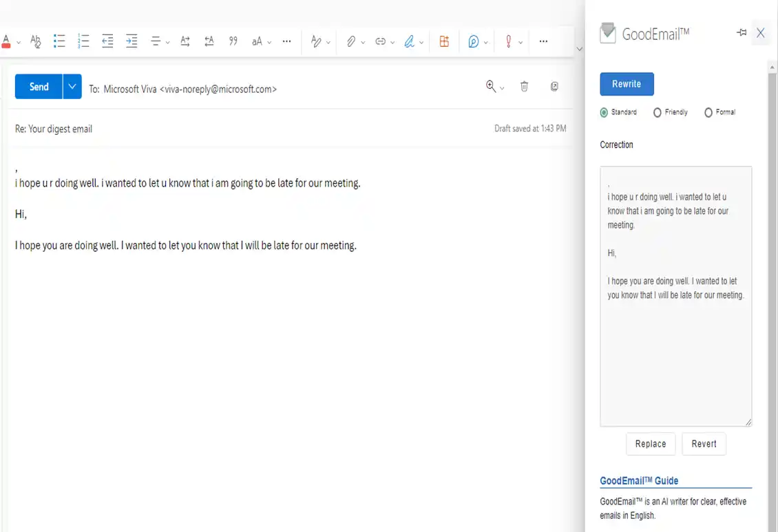Click the Revert button
Image resolution: width=778 pixels, height=532 pixels.
pyautogui.click(x=704, y=444)
